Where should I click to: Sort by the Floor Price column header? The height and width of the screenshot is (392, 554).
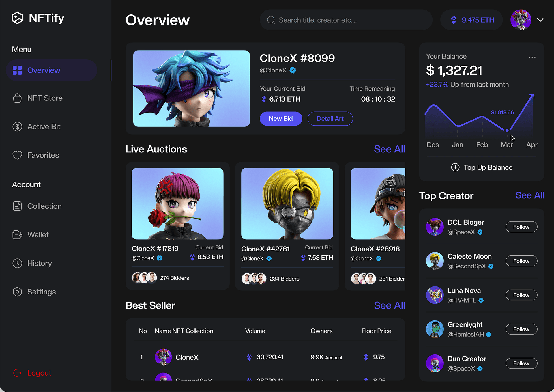tap(376, 331)
